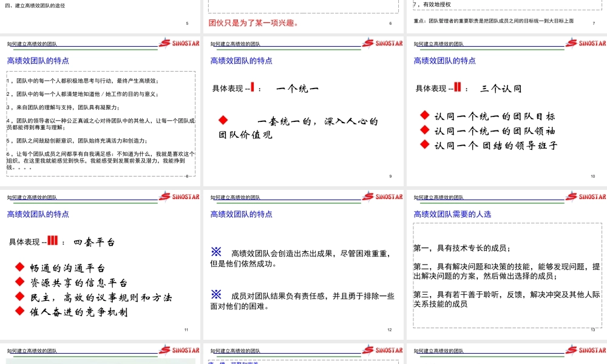Click heading 三个认同 on slide 10
607x364 pixels.
(x=501, y=89)
